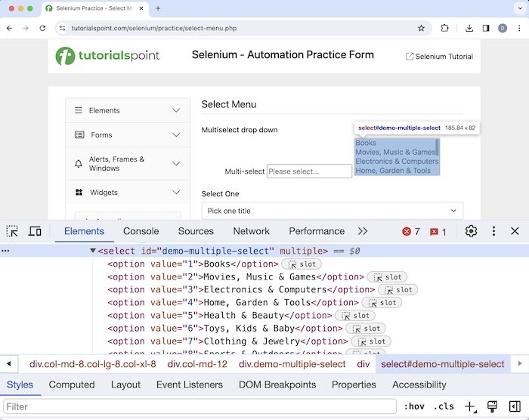The width and height of the screenshot is (529, 420).
Task: Open the 'Pick one title' dropdown
Action: (x=332, y=211)
